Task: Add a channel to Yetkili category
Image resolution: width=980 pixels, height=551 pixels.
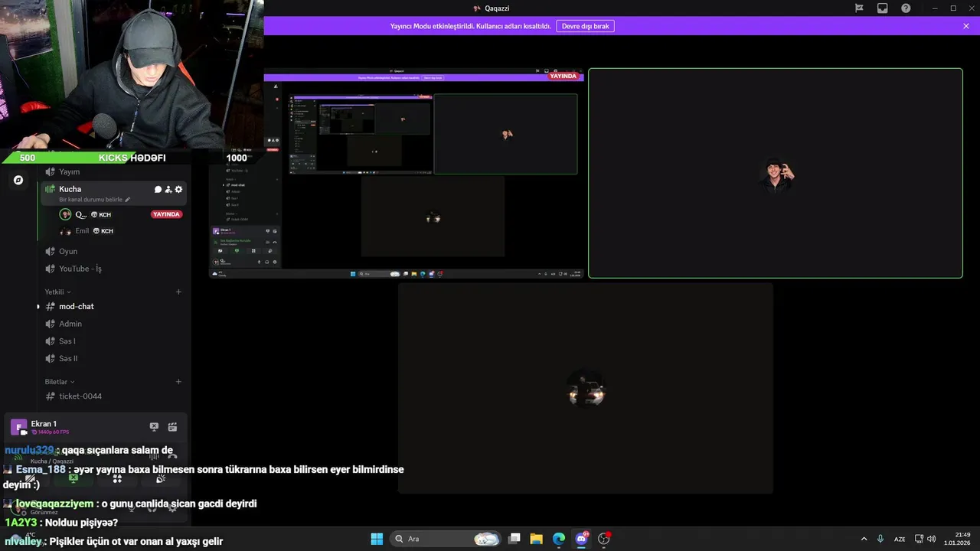Action: [x=178, y=292]
